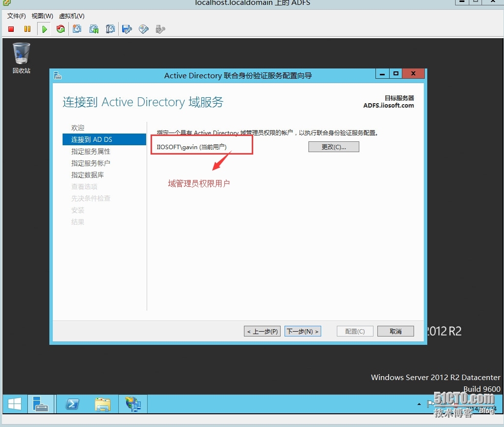
Task: Click the green Play power-on icon
Action: pos(44,29)
